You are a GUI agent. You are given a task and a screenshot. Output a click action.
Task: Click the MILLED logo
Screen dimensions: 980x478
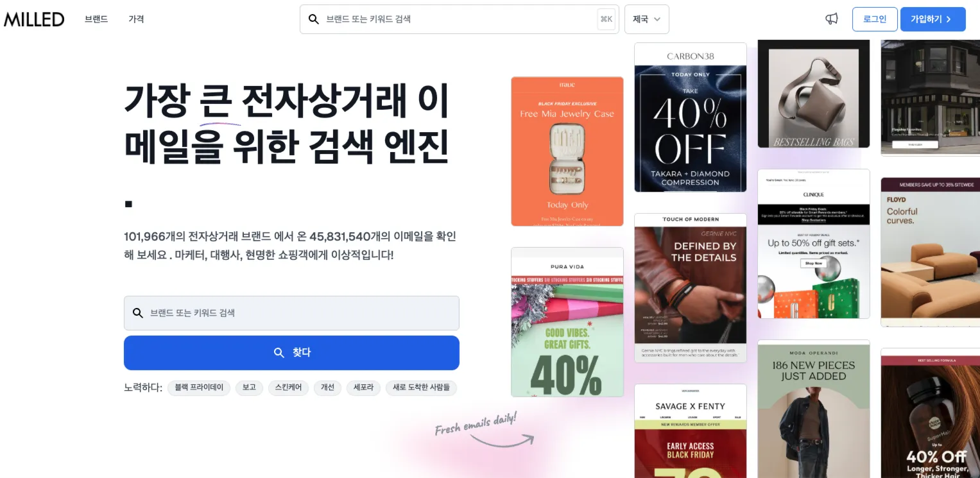(34, 19)
